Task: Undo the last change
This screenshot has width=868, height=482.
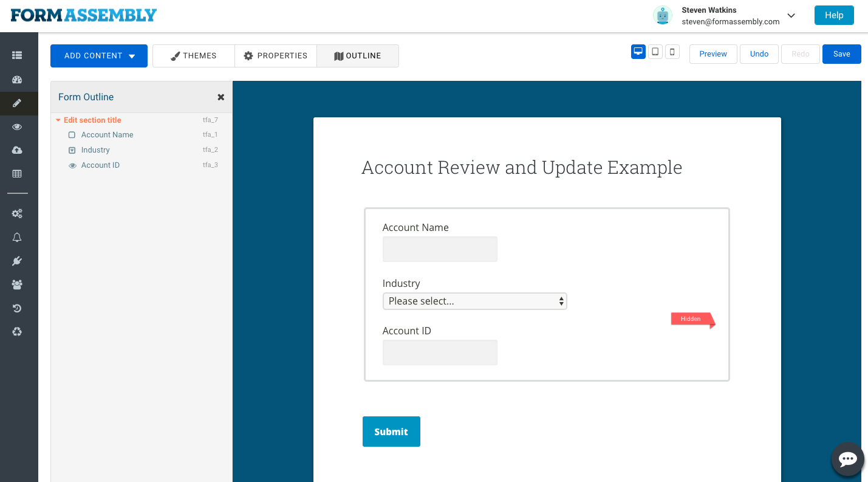Action: (x=759, y=54)
